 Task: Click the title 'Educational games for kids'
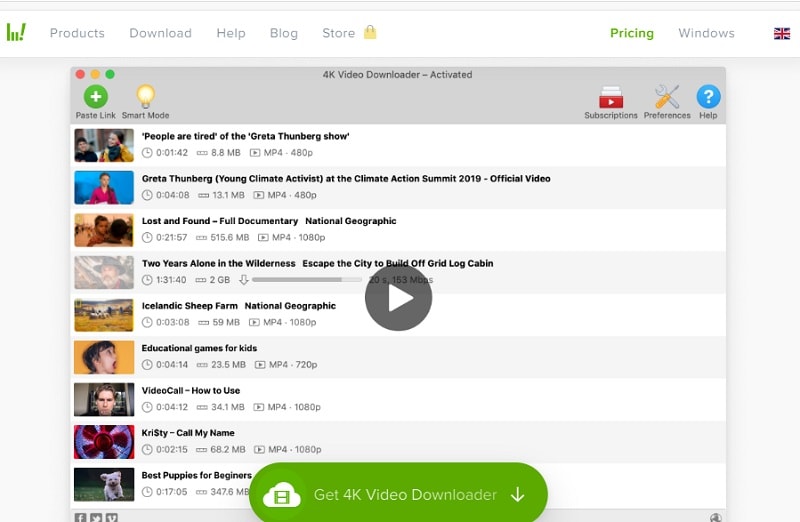point(199,348)
